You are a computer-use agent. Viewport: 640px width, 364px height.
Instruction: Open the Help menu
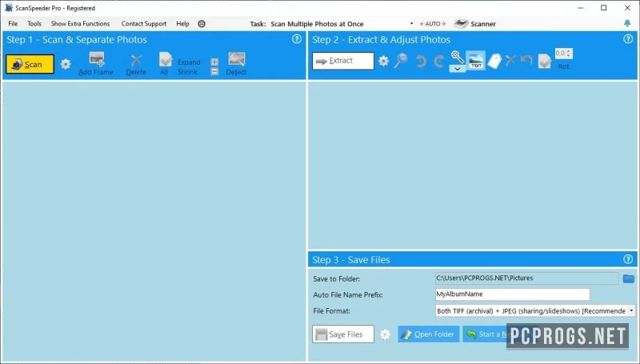pos(182,24)
